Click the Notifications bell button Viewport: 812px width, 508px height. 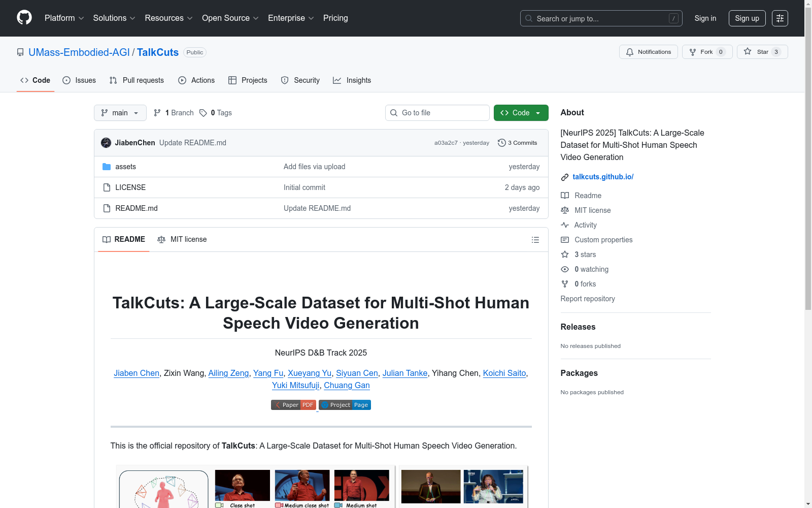pos(649,52)
